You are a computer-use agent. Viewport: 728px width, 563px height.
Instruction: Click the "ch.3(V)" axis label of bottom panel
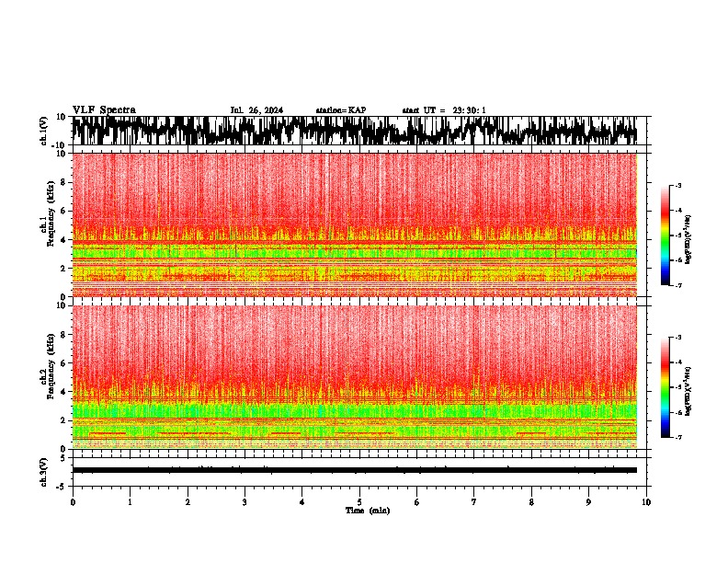44,472
